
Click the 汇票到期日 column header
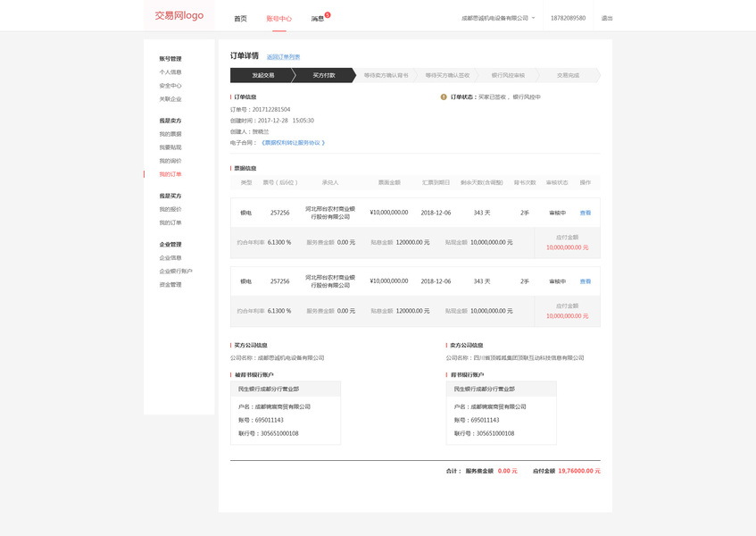436,182
